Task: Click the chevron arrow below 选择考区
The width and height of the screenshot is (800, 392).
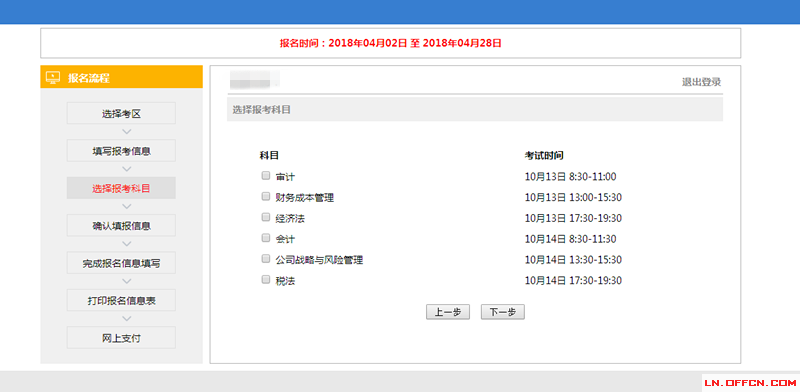Action: [x=127, y=132]
